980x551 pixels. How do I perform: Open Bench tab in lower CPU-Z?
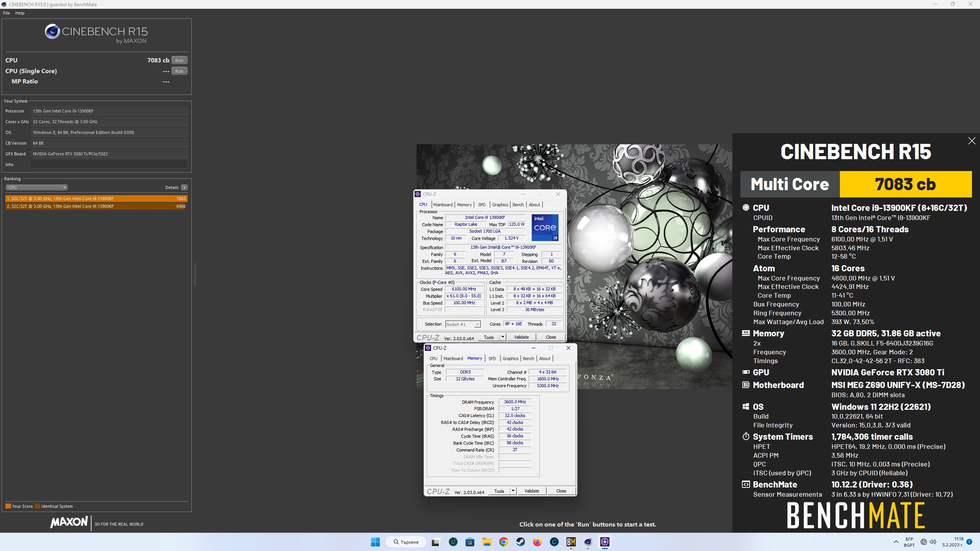point(528,359)
